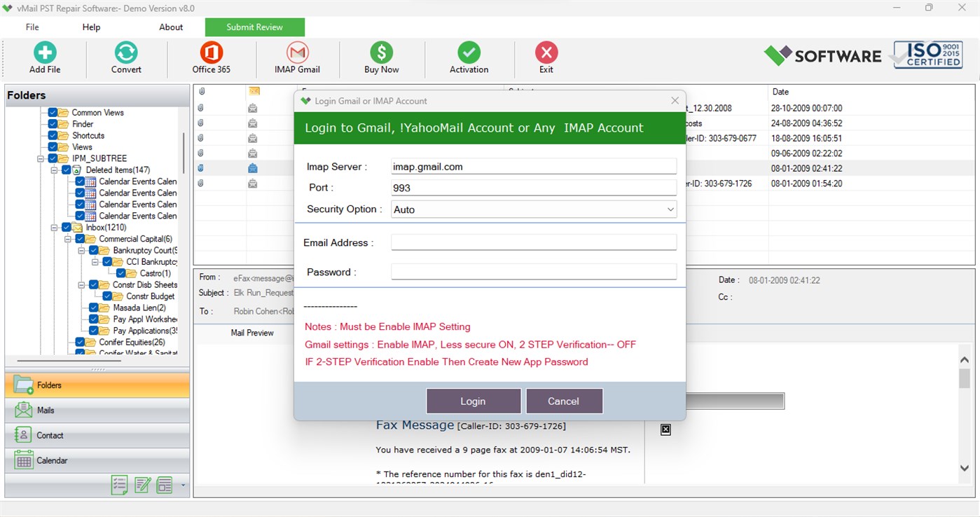Click the Activation icon
The height and width of the screenshot is (517, 980).
click(x=469, y=57)
